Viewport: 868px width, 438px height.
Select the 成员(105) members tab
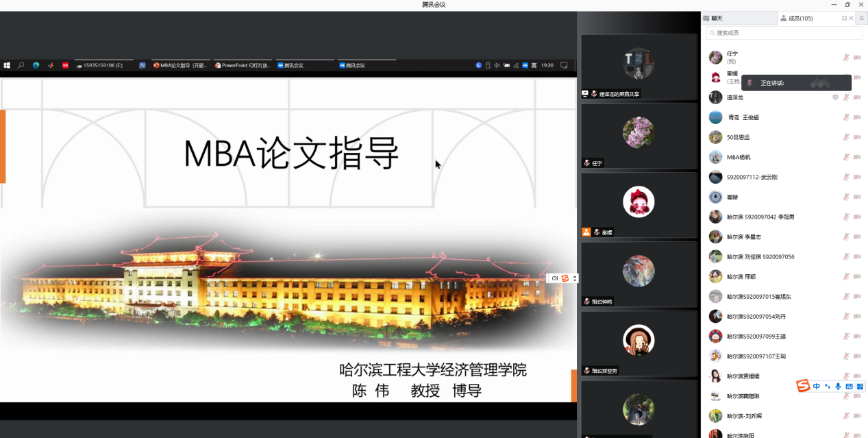(799, 19)
